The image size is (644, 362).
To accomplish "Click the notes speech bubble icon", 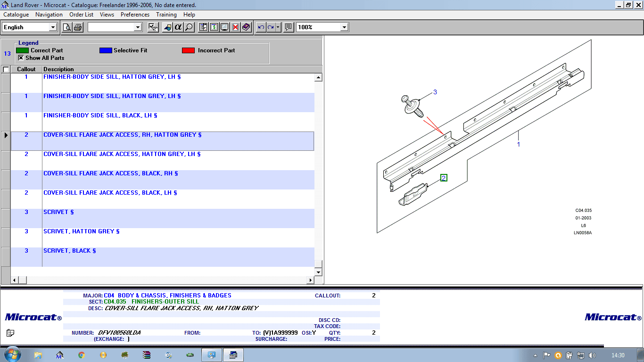I will pos(289,27).
